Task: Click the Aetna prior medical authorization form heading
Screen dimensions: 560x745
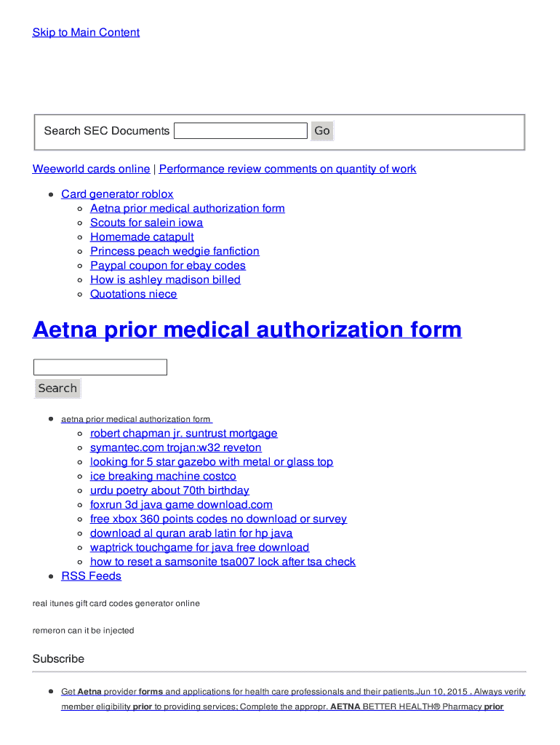Action: [x=247, y=330]
